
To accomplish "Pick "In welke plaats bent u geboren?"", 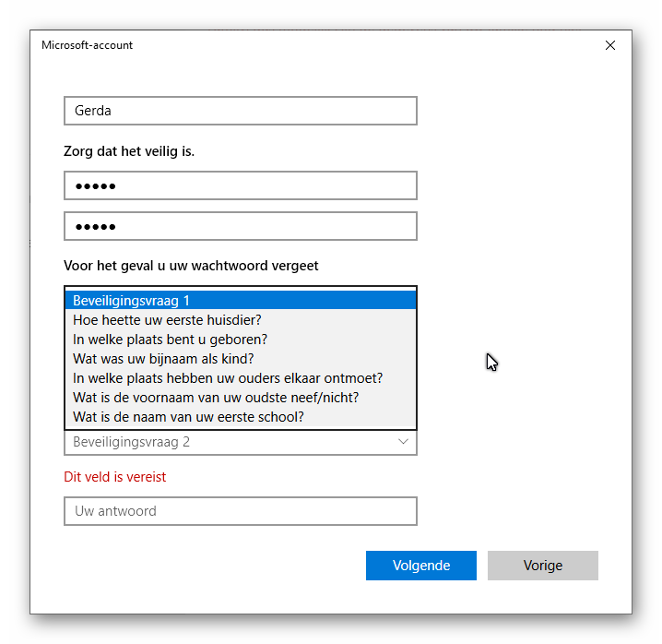I will click(170, 340).
